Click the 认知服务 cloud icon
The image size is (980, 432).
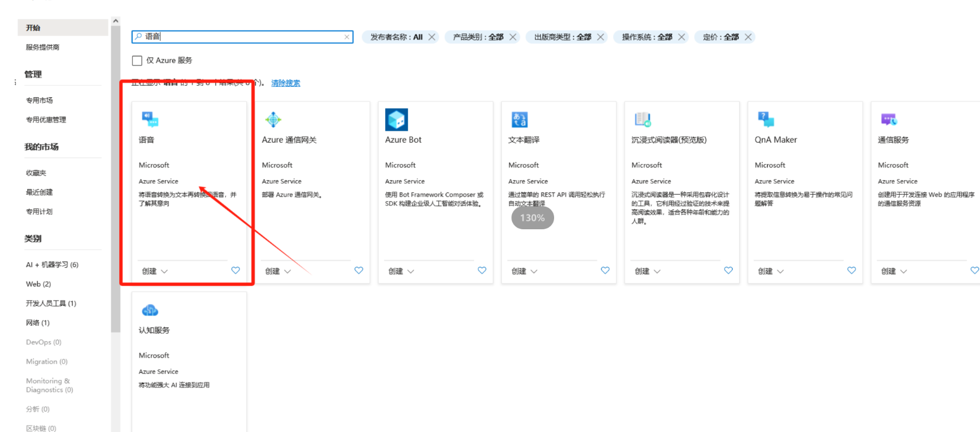pos(150,310)
